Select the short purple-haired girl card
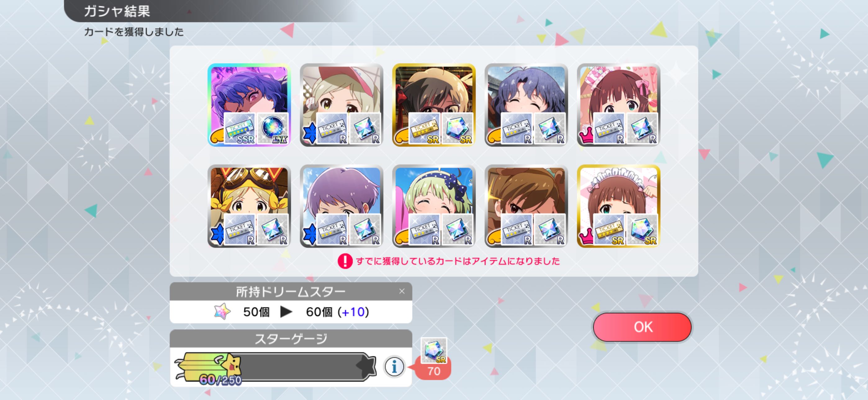 (x=341, y=206)
